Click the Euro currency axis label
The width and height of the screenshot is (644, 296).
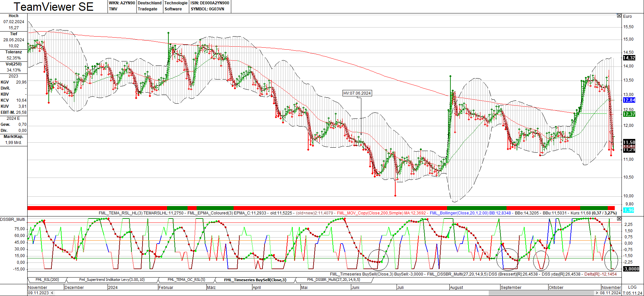[x=627, y=16]
